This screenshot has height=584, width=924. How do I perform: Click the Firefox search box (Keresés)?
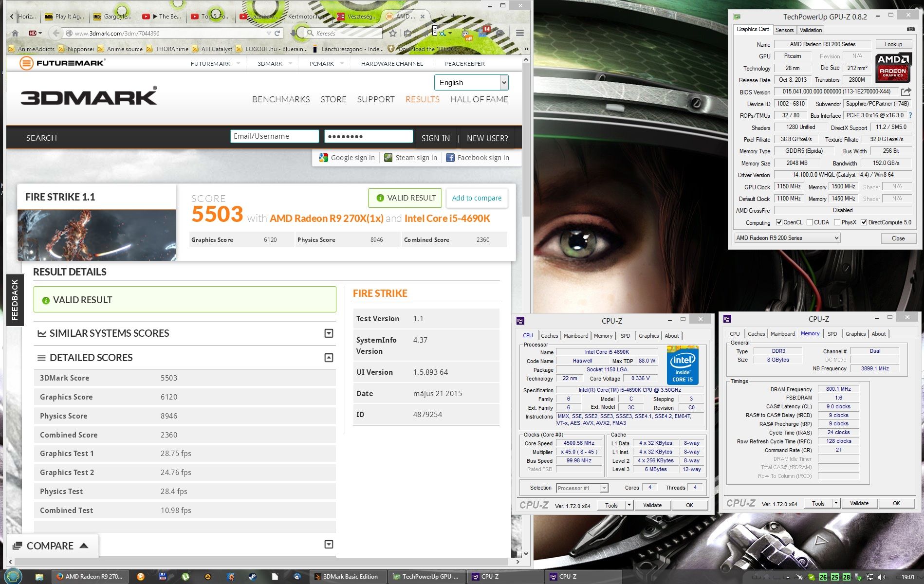click(x=343, y=33)
